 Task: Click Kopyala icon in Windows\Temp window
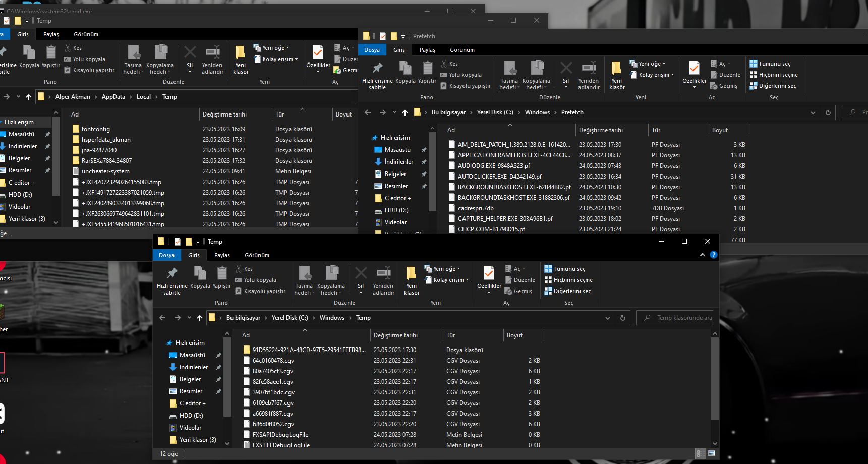tap(200, 277)
